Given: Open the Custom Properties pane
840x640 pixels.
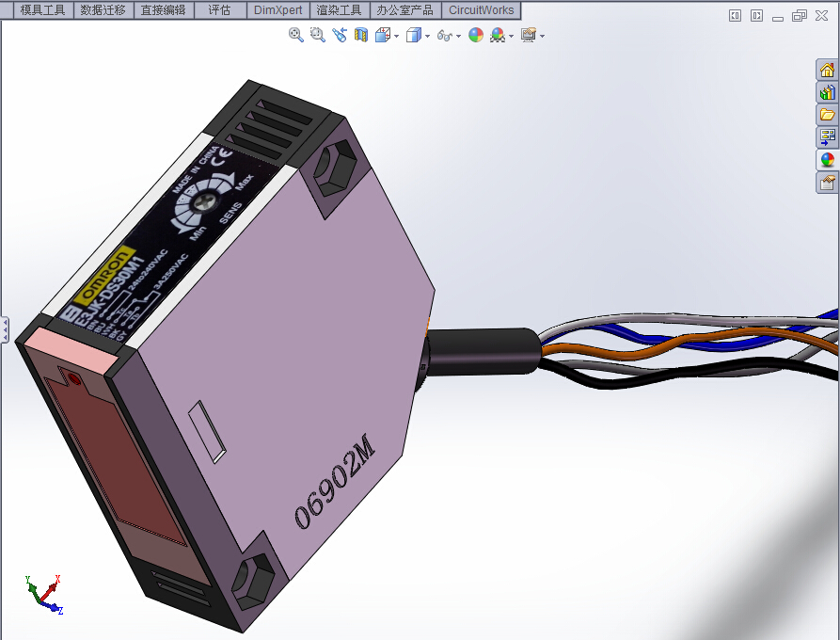Looking at the screenshot, I should (x=827, y=183).
